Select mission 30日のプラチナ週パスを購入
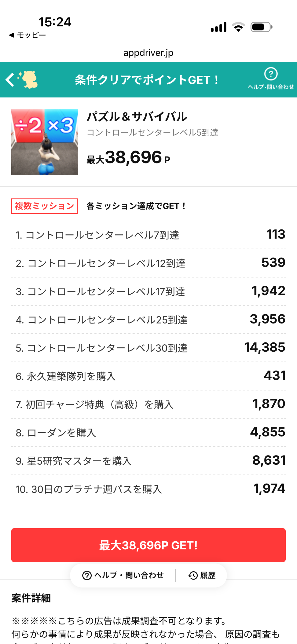This screenshot has width=297, height=644. 89,489
